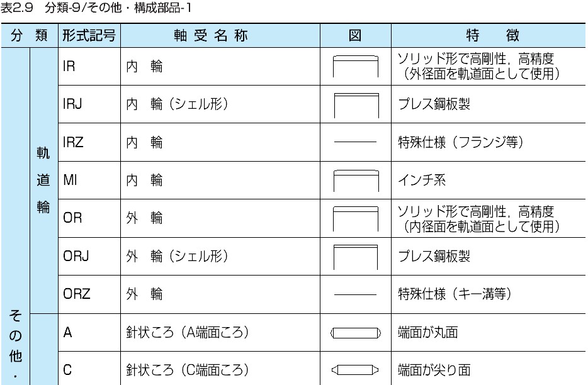Click the shell-type diagram in the ORJ row

tap(355, 257)
